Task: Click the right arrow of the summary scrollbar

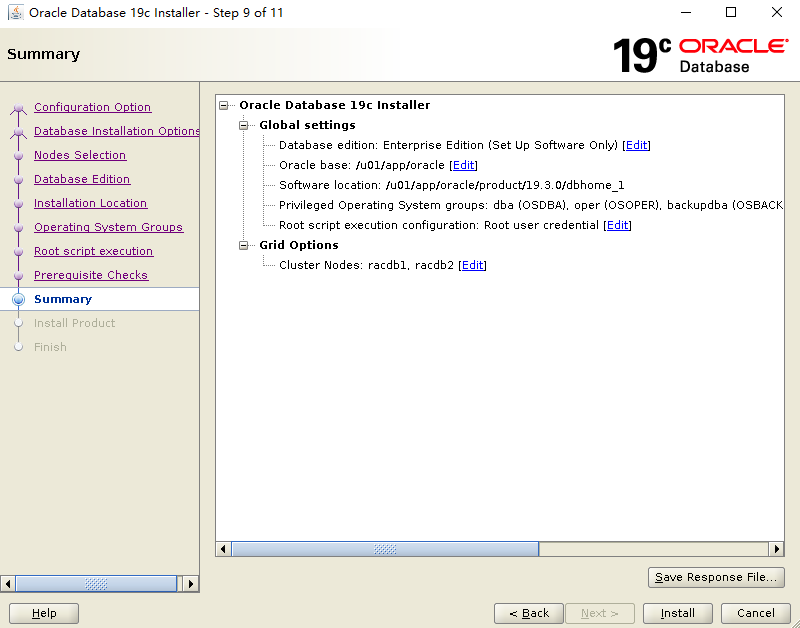Action: pos(777,548)
